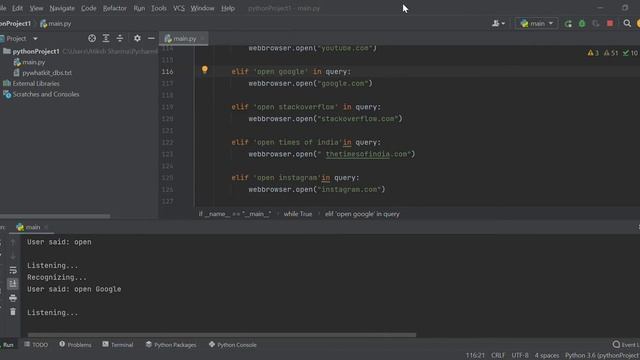Click the up arrow in Run console toolbar
Screen dimensions: 640x360
[x=13, y=242]
